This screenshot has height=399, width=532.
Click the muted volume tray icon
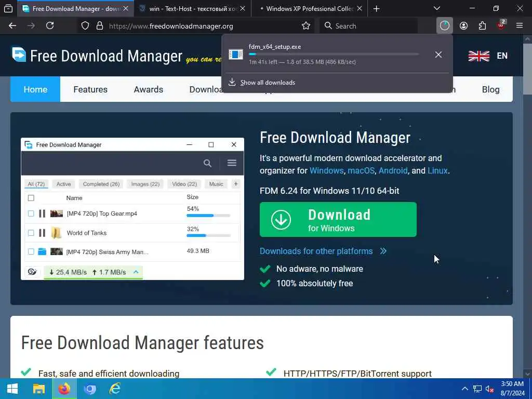(489, 389)
